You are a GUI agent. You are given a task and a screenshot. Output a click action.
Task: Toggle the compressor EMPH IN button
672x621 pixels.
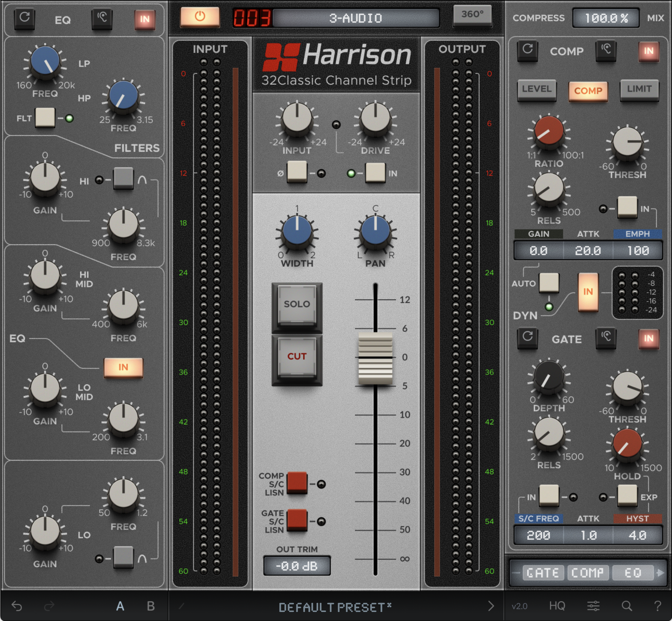(x=627, y=208)
